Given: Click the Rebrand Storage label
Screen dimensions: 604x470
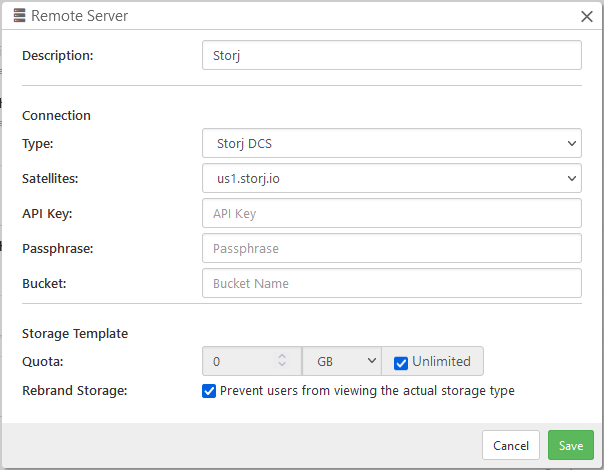Looking at the screenshot, I should click(x=75, y=391).
